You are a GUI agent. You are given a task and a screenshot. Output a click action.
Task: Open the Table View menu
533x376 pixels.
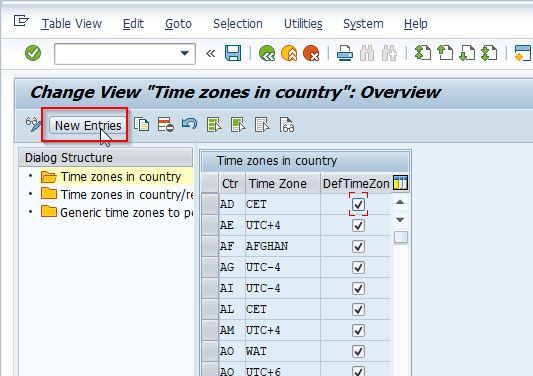(71, 24)
